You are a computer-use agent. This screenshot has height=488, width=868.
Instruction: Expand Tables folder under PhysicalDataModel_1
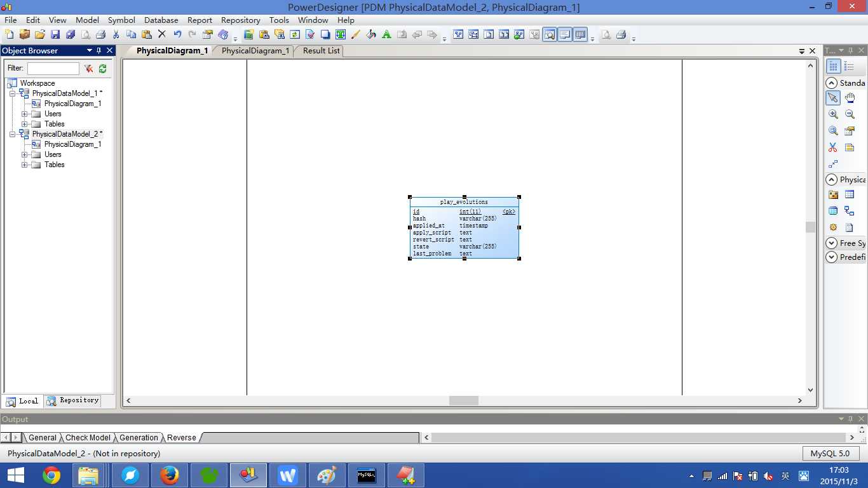(24, 124)
